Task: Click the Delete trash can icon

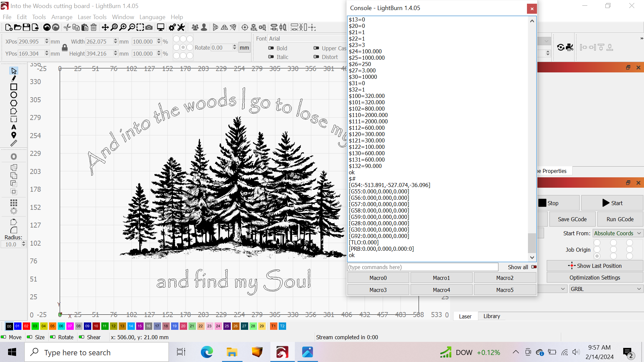Action: (94, 27)
